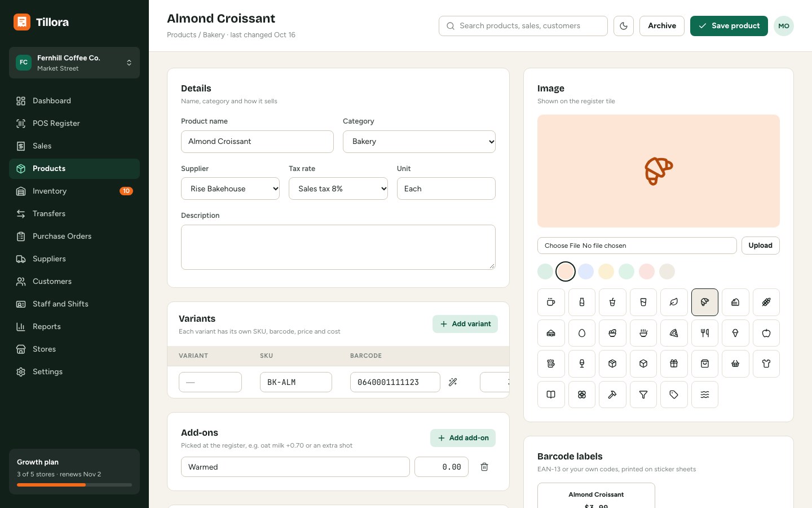
Task: Select the egg tile icon
Action: pos(582,333)
